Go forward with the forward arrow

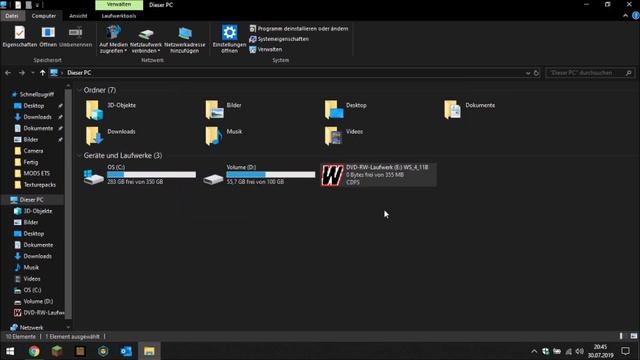[x=22, y=73]
